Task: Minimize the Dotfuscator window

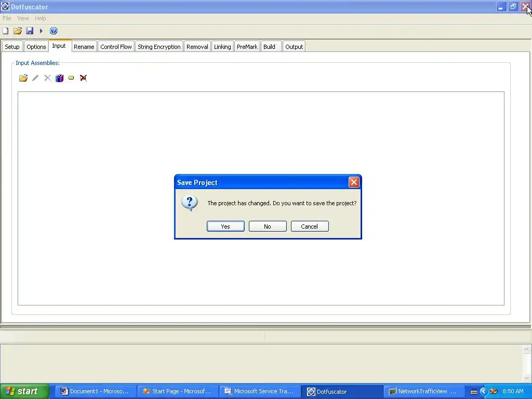Action: click(x=501, y=6)
